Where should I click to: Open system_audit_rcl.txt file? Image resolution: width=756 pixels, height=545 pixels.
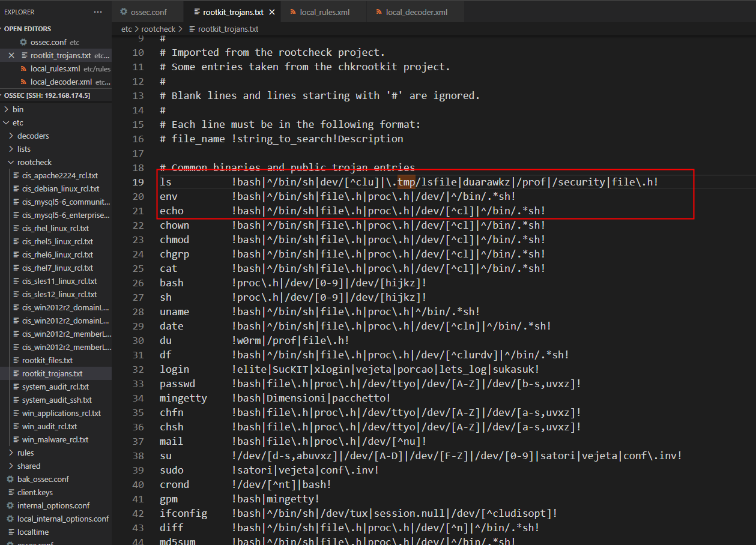point(55,387)
